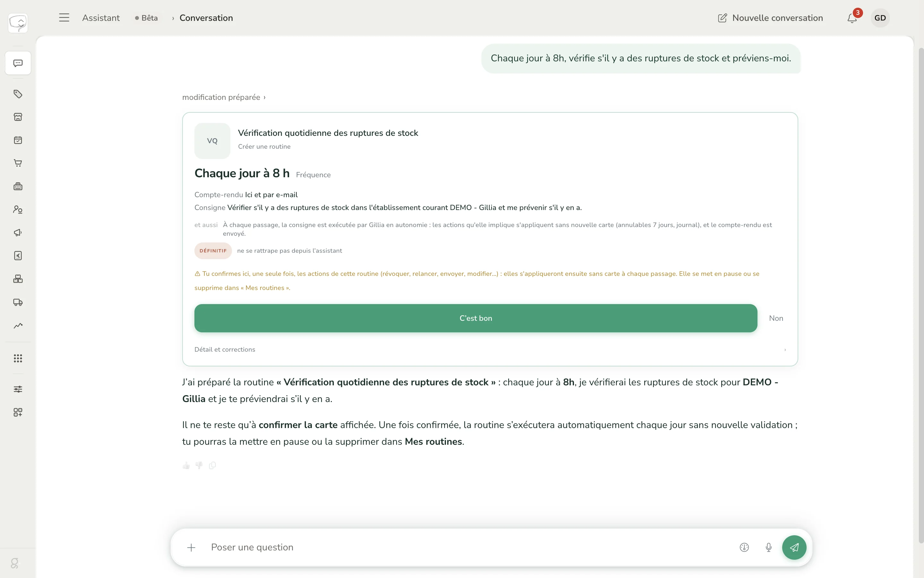This screenshot has height=578, width=924.
Task: Click 'Chaque jour à 8 h' frequency text
Action: point(242,173)
